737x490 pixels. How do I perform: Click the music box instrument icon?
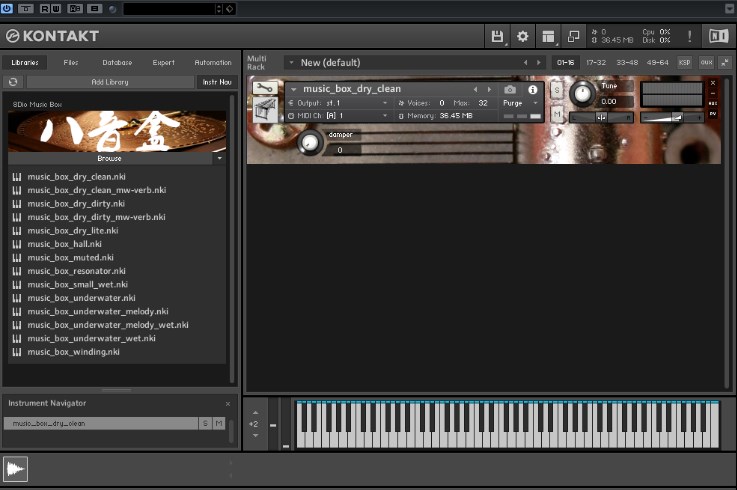tap(265, 109)
